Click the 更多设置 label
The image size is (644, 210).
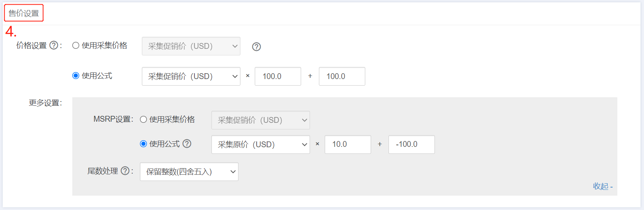[45, 103]
